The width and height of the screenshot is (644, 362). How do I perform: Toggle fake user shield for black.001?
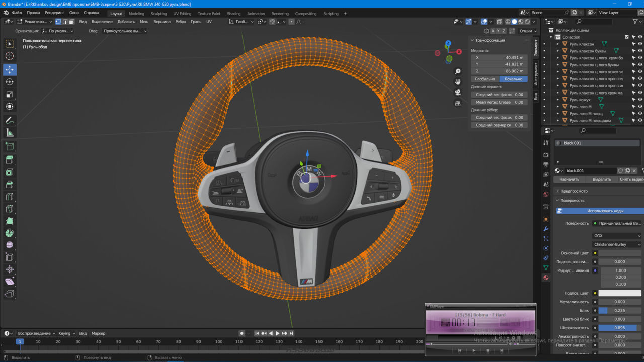click(620, 171)
